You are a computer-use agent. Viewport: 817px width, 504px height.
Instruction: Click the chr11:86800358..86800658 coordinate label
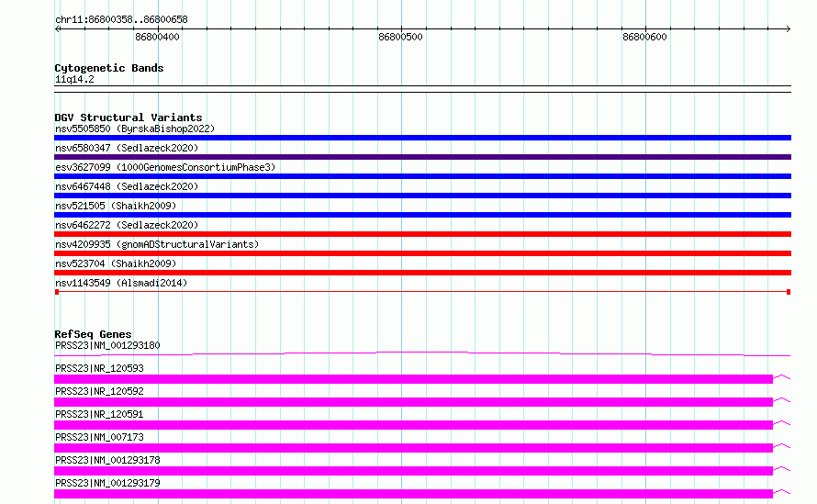pos(121,19)
